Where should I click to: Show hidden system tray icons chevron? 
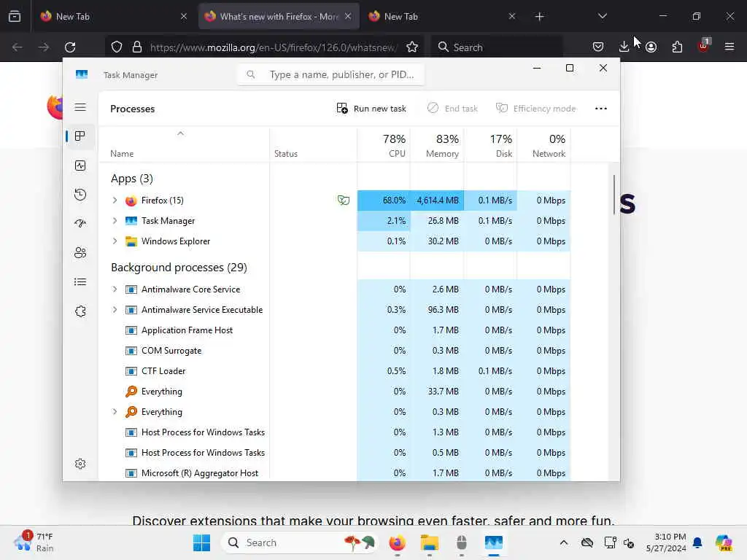point(564,542)
